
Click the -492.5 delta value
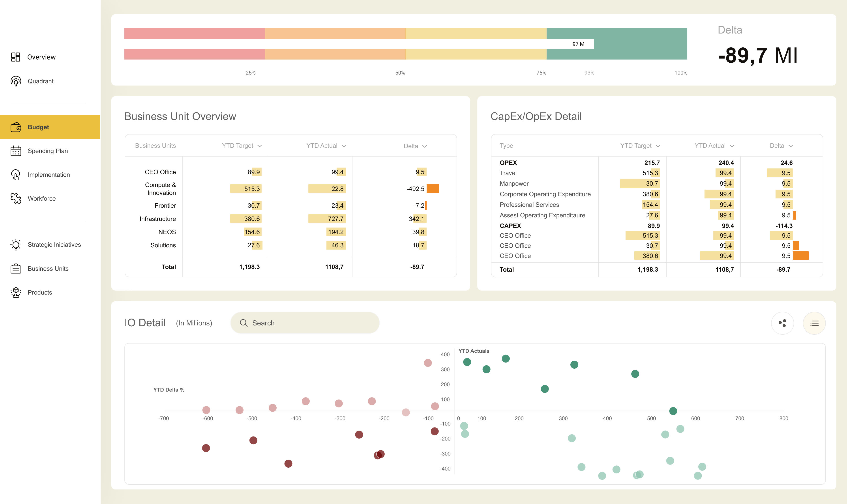tap(415, 189)
